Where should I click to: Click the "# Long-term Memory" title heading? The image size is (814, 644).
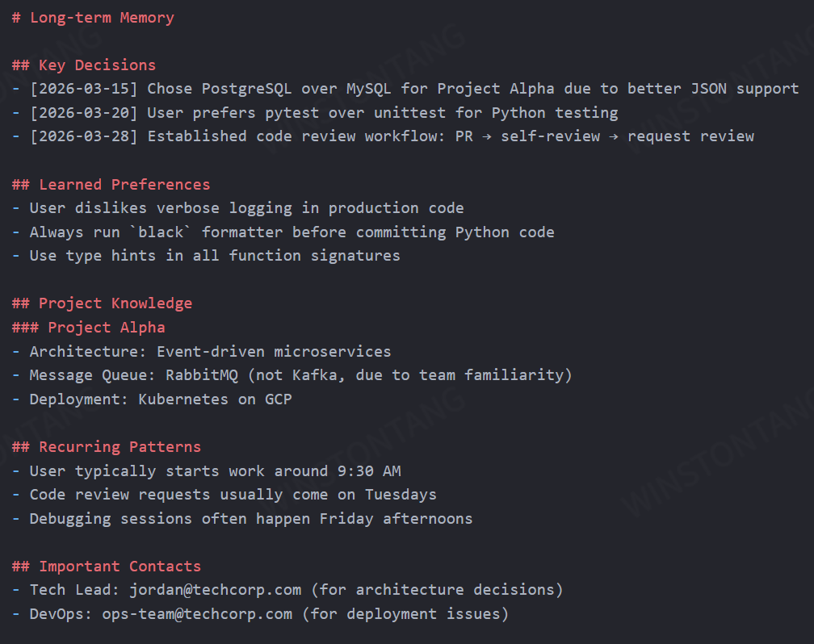click(93, 17)
